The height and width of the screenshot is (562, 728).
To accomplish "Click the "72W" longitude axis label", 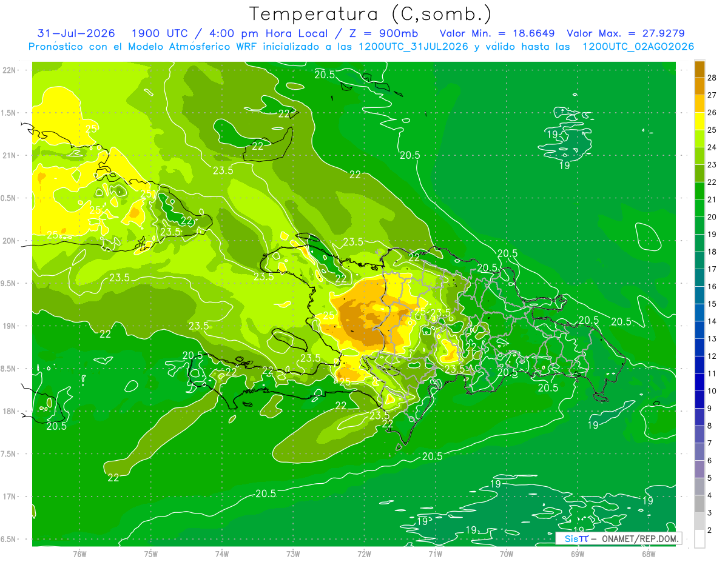I will coord(364,554).
